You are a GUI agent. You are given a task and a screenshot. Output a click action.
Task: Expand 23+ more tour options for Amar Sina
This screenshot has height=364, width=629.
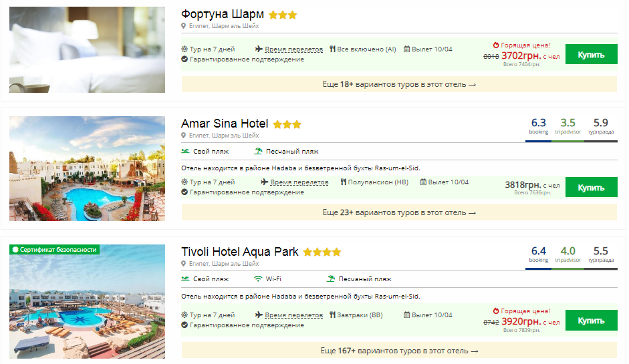[x=399, y=212]
